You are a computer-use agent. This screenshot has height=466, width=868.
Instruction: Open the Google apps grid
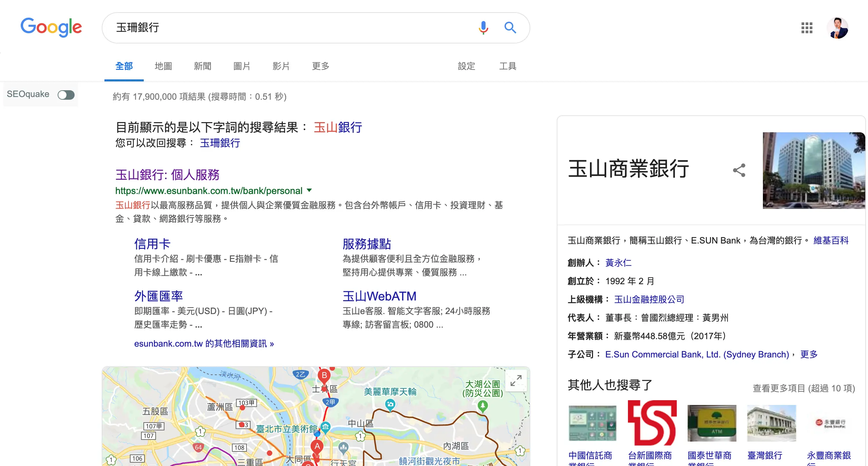pyautogui.click(x=807, y=28)
